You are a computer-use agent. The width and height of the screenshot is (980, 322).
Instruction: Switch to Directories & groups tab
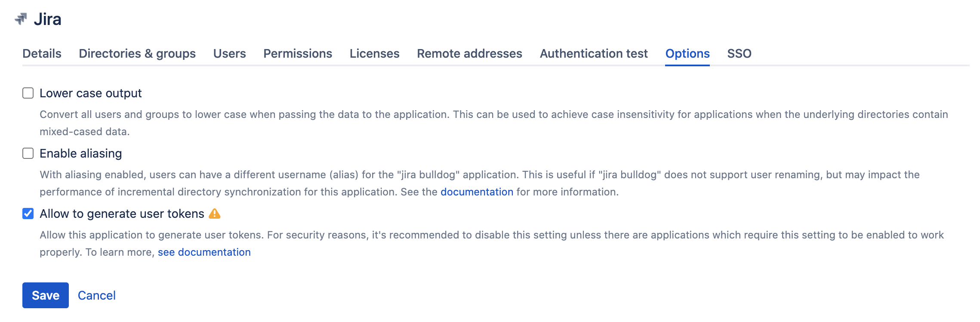137,53
